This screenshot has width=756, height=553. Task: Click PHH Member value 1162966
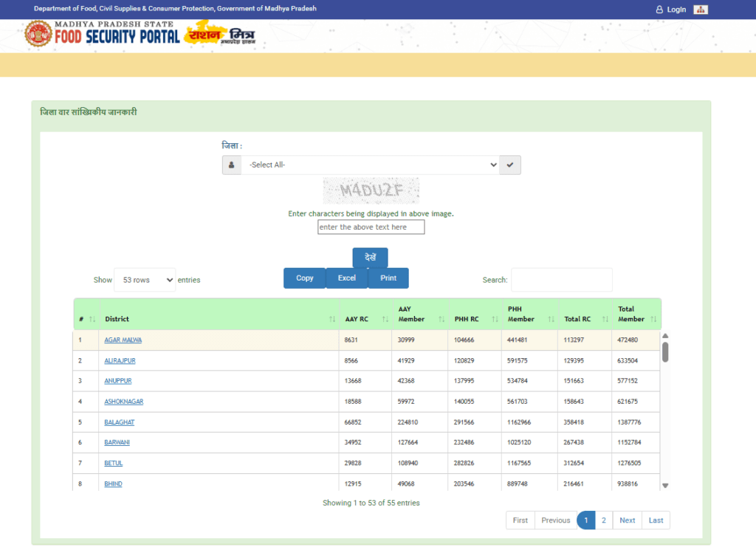(519, 422)
